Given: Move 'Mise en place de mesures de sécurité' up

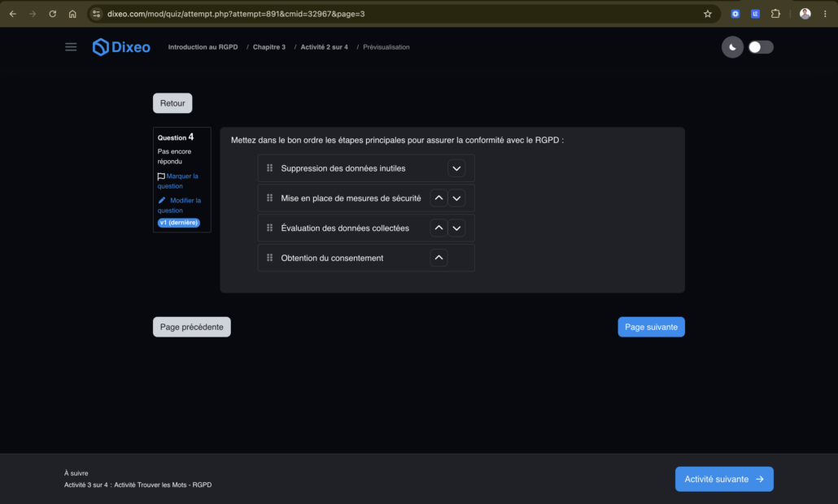Looking at the screenshot, I should [439, 198].
